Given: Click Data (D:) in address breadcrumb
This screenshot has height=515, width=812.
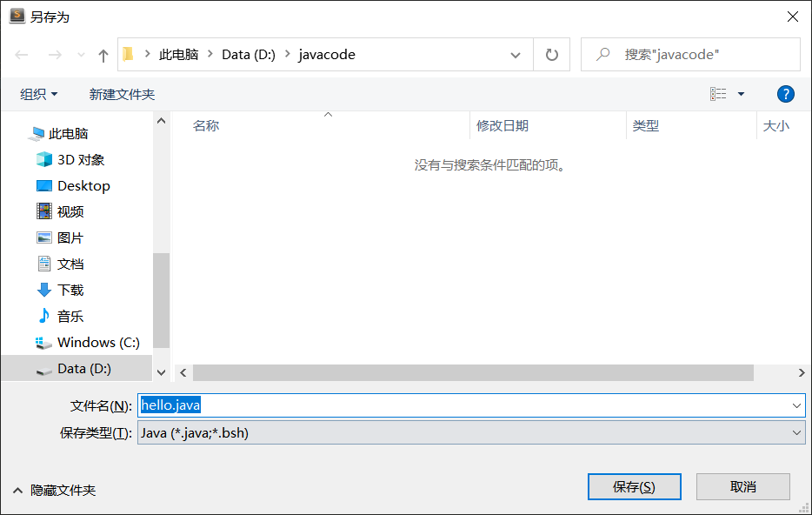Looking at the screenshot, I should 249,55.
